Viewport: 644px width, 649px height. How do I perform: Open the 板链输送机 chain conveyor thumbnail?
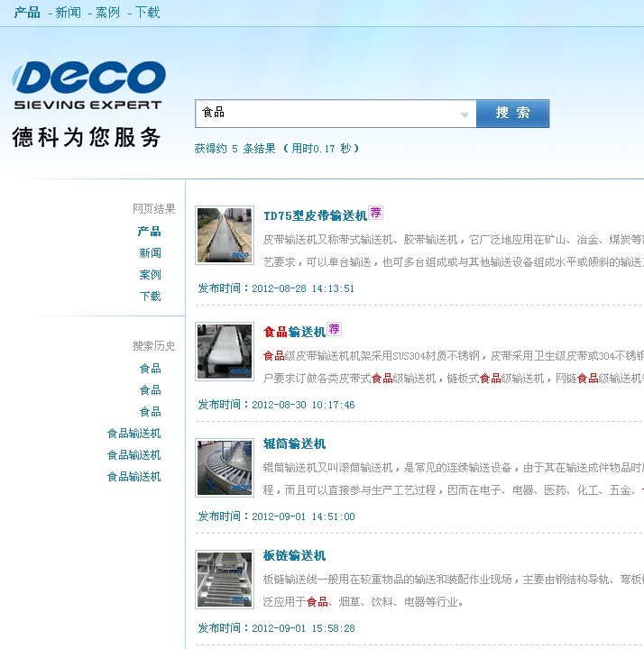pos(225,579)
